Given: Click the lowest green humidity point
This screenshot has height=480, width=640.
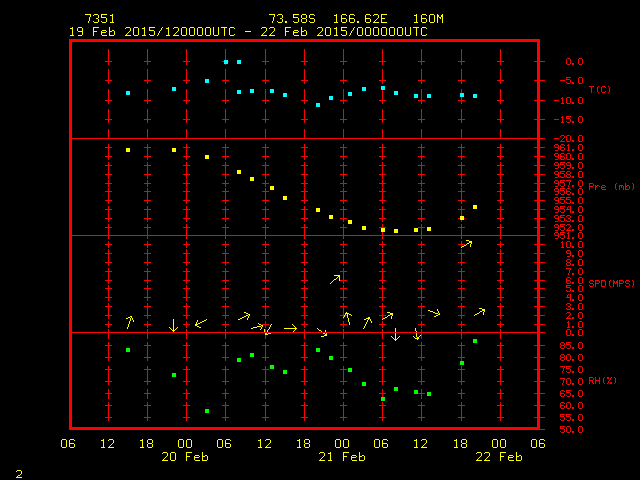Looking at the screenshot, I should point(207,411).
